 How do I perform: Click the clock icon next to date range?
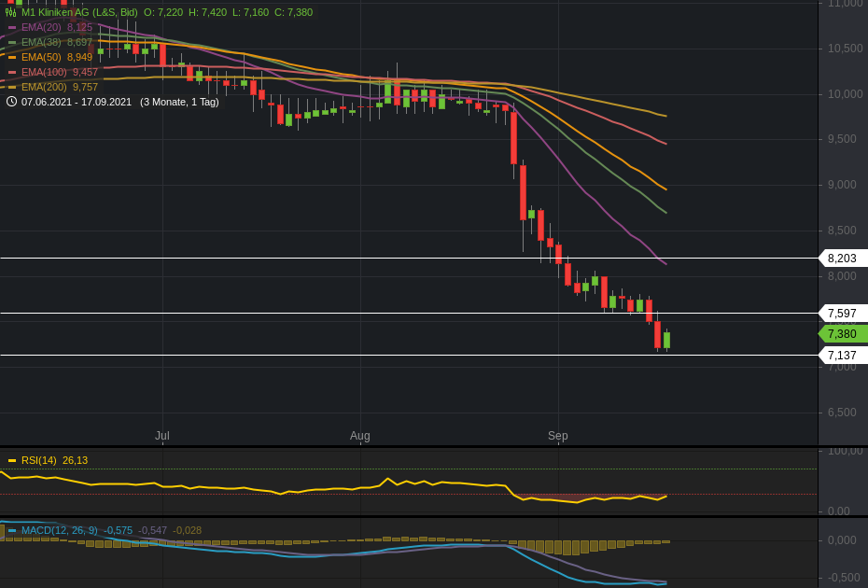(x=11, y=102)
